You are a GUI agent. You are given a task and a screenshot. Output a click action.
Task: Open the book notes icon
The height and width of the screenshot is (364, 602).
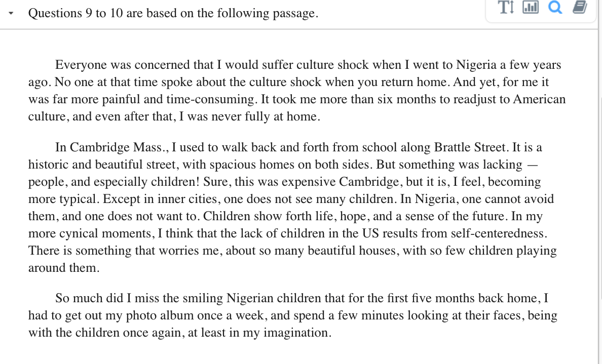(580, 7)
